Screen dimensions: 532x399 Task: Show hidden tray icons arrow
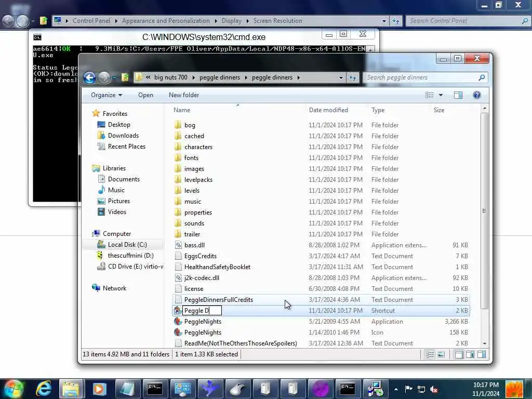click(x=396, y=389)
